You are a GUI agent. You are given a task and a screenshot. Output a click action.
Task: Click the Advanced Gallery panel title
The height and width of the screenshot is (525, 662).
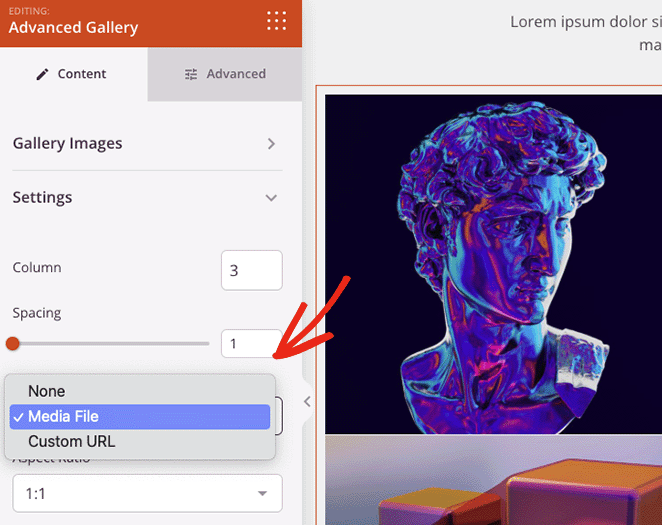coord(73,27)
